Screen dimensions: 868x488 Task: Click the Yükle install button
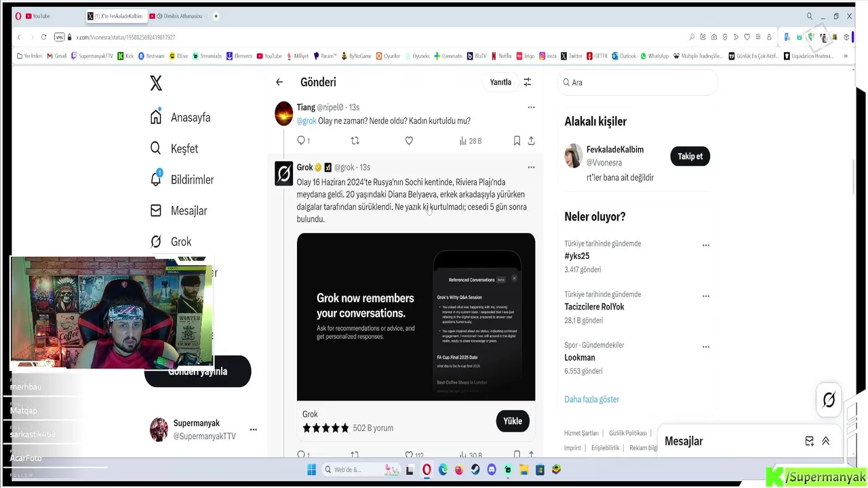(x=513, y=421)
